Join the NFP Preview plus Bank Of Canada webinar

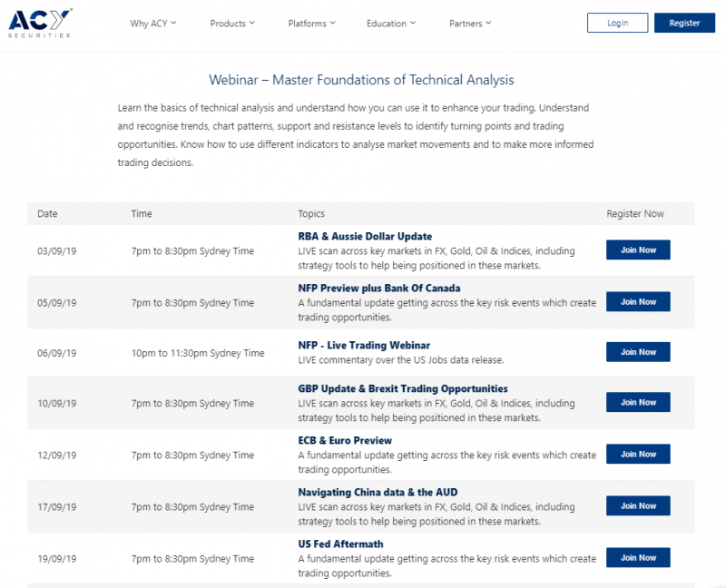click(638, 302)
